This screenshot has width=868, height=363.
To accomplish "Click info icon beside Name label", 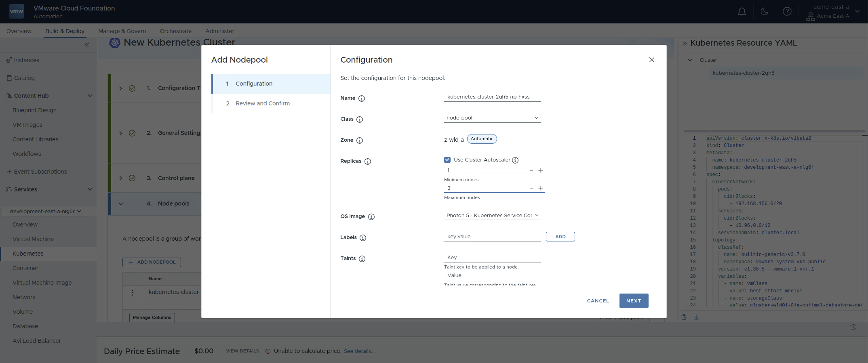I will click(x=362, y=99).
